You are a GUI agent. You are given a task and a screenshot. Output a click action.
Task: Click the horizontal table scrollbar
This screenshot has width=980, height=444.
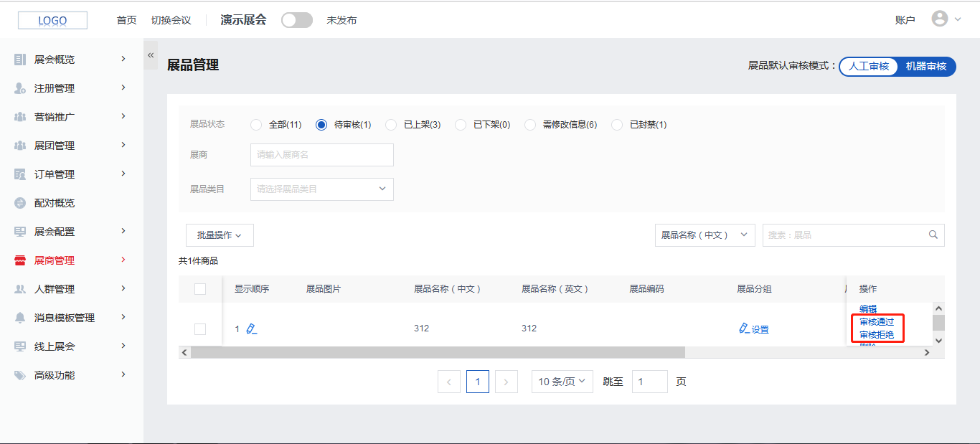click(x=438, y=353)
